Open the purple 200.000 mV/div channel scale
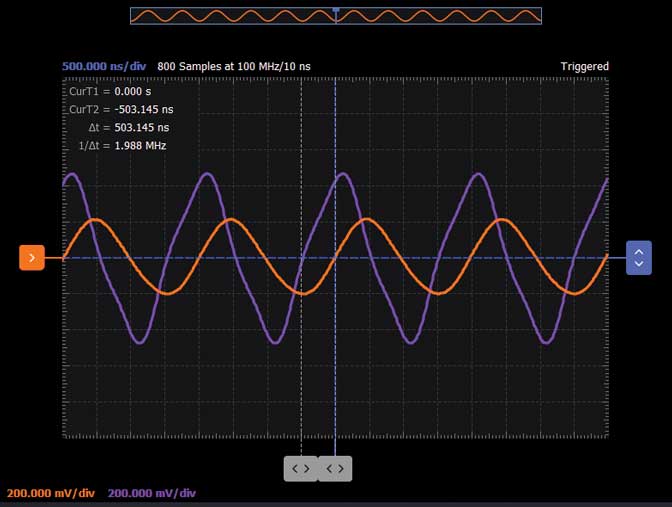 [x=151, y=493]
